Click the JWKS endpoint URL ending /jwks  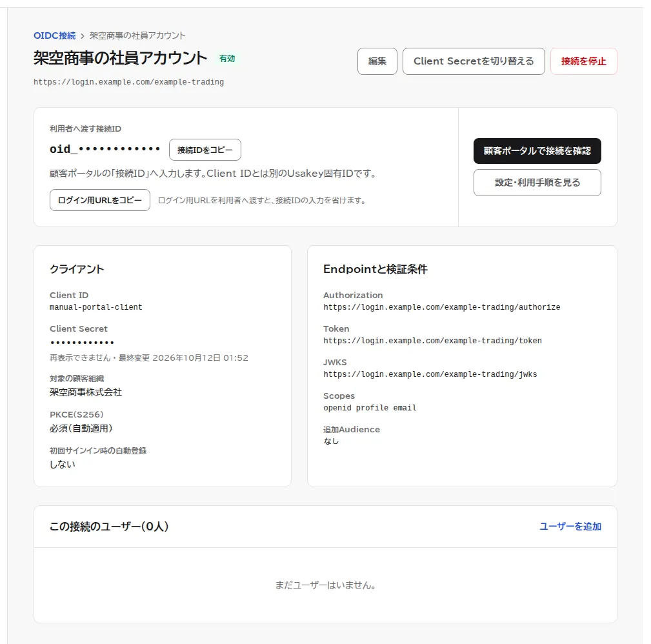pyautogui.click(x=430, y=374)
